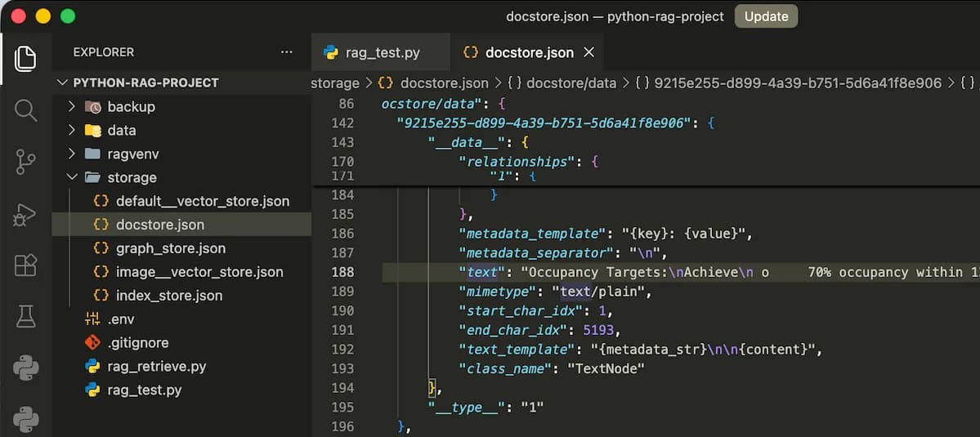Open index_store.json file
Screen dimensions: 980x437
pos(168,296)
